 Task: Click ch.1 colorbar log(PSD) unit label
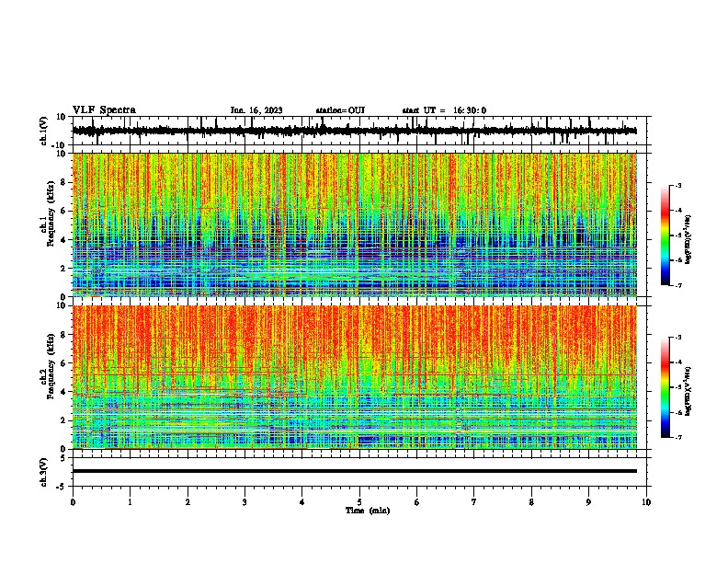[x=688, y=240]
